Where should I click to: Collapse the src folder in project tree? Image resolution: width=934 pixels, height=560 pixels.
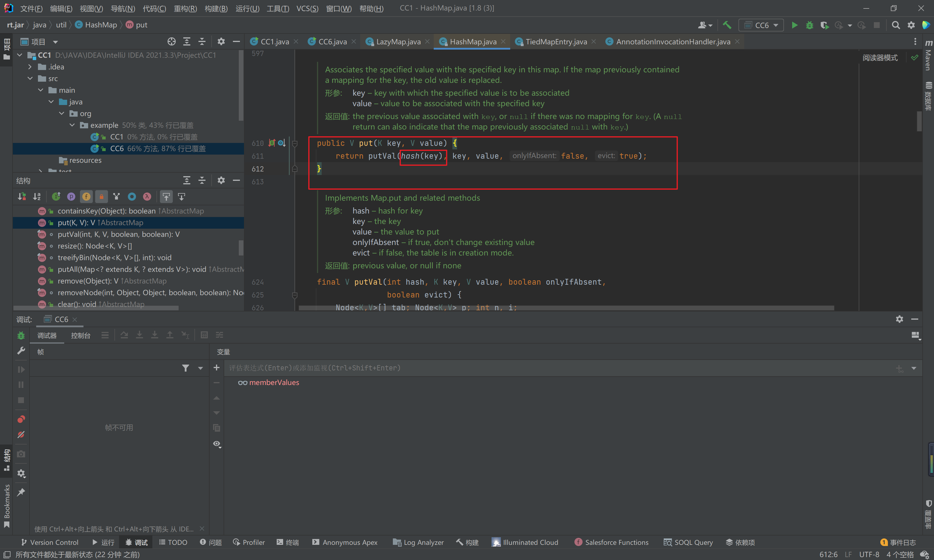[x=30, y=78]
